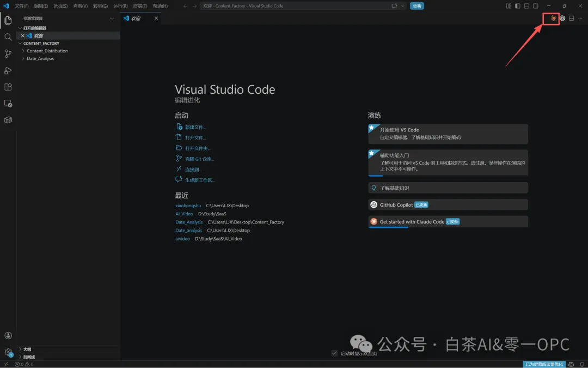Open the Source Control view

pos(8,53)
